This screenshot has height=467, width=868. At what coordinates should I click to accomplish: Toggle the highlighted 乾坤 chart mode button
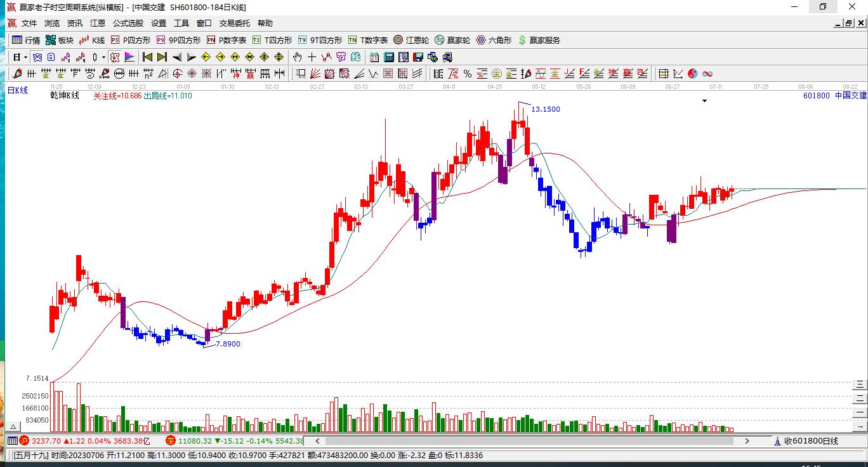click(x=114, y=57)
